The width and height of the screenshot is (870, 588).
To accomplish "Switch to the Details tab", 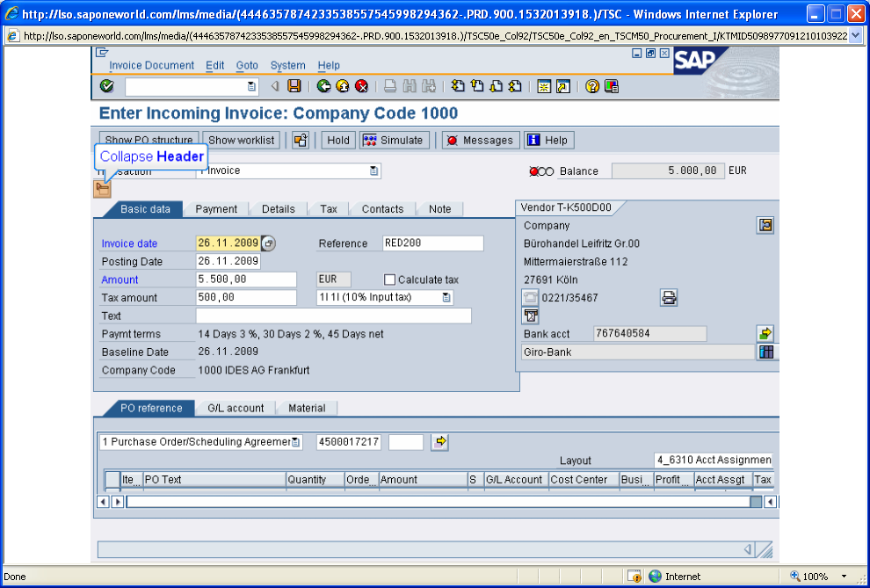I will 279,209.
